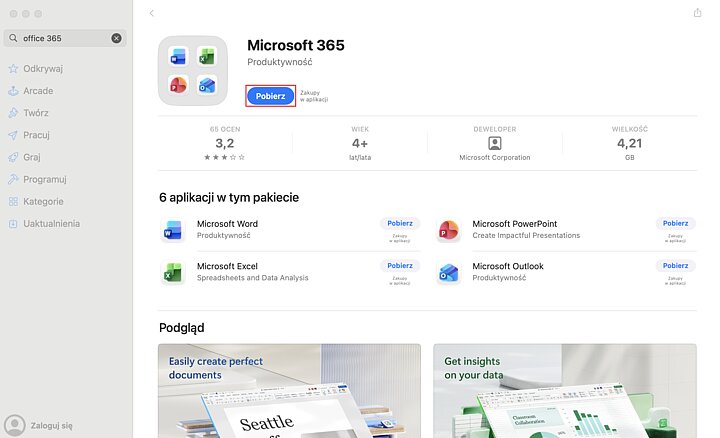Screen dimensions: 720x438
Task: Get Microsoft Outlook via Pobierz button
Action: [675, 265]
